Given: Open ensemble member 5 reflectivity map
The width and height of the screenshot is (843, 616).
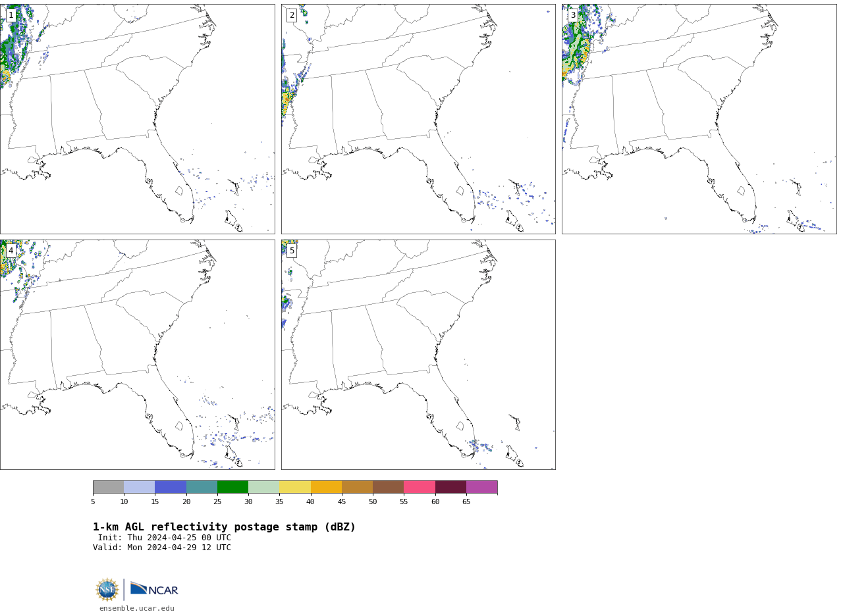Looking at the screenshot, I should coord(418,355).
